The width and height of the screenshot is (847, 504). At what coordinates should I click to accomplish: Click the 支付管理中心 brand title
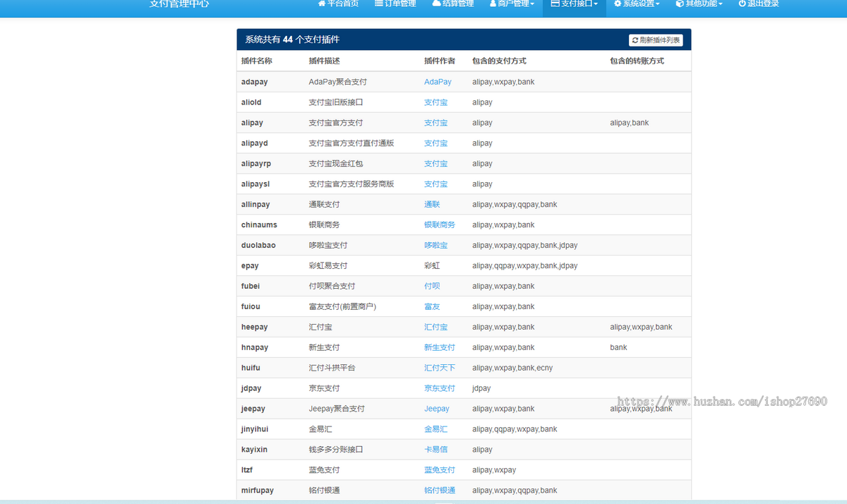(x=179, y=4)
